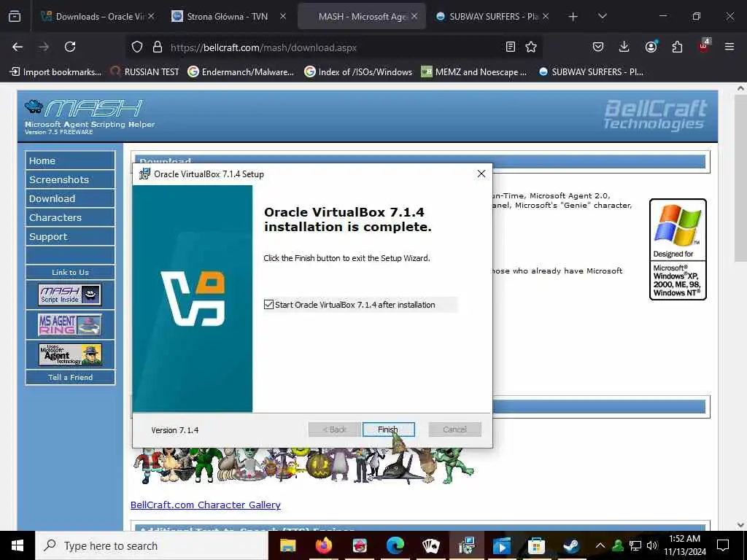Image resolution: width=747 pixels, height=560 pixels.
Task: Uncheck Start Oracle VirtualBox 7.1.4 after installation
Action: 268,305
